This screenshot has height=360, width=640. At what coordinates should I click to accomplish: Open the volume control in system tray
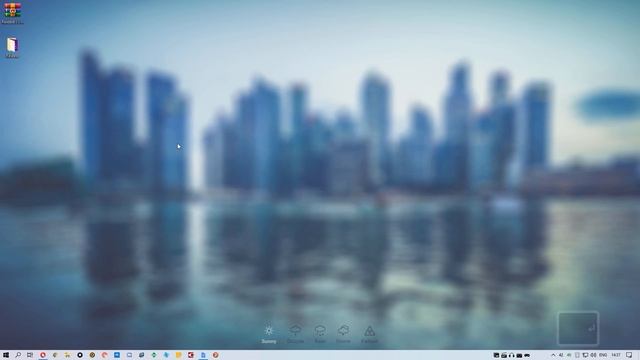[593, 355]
